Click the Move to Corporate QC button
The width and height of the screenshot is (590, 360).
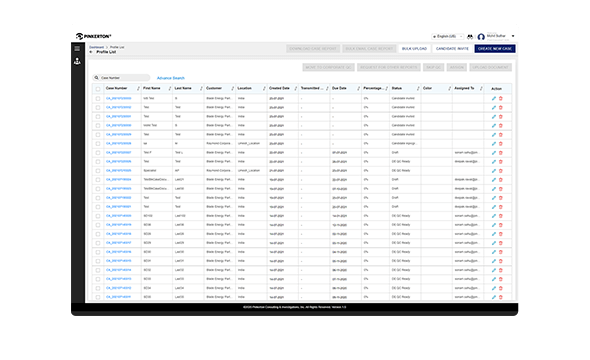tap(328, 67)
